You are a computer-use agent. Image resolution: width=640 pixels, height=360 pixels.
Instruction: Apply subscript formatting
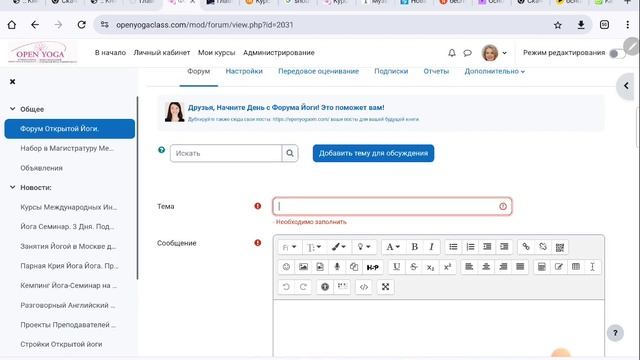click(430, 267)
